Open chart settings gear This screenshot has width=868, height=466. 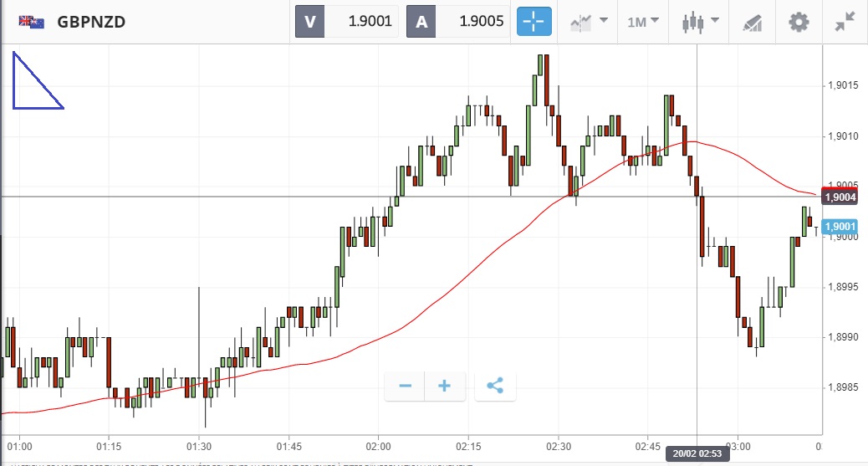(799, 22)
